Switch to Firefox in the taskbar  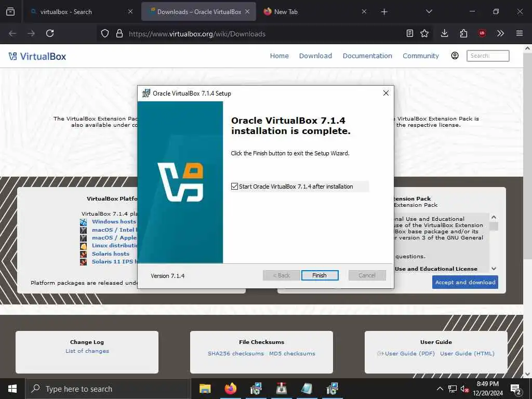point(230,389)
